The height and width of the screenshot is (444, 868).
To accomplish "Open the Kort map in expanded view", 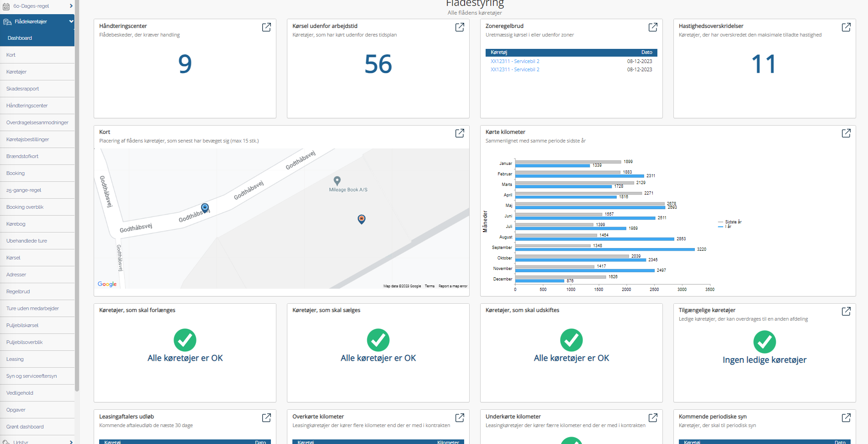I will 460,133.
